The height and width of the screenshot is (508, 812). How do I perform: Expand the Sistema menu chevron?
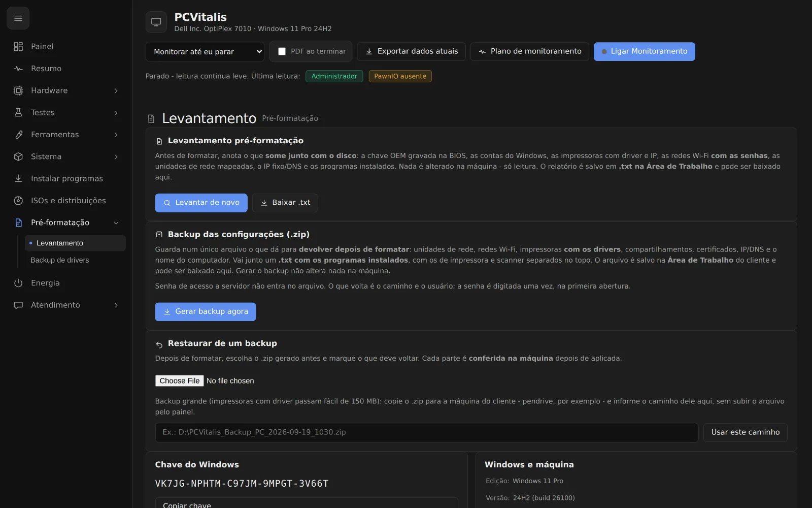point(116,156)
